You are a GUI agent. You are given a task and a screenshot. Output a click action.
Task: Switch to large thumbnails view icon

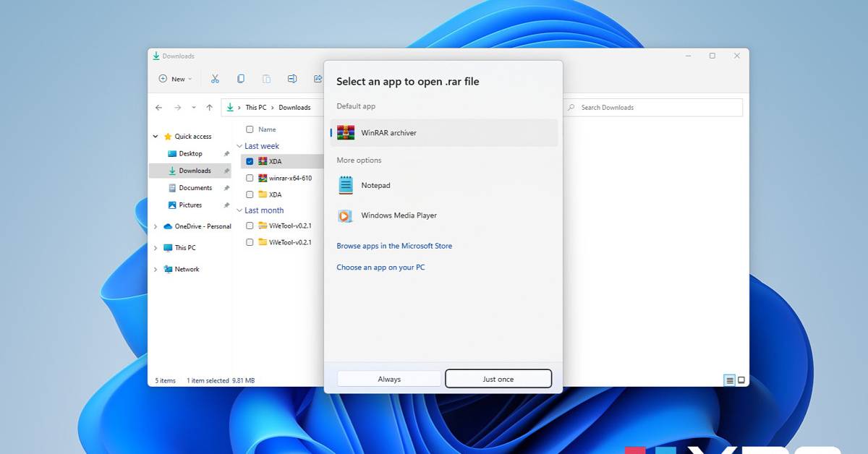[x=741, y=380]
